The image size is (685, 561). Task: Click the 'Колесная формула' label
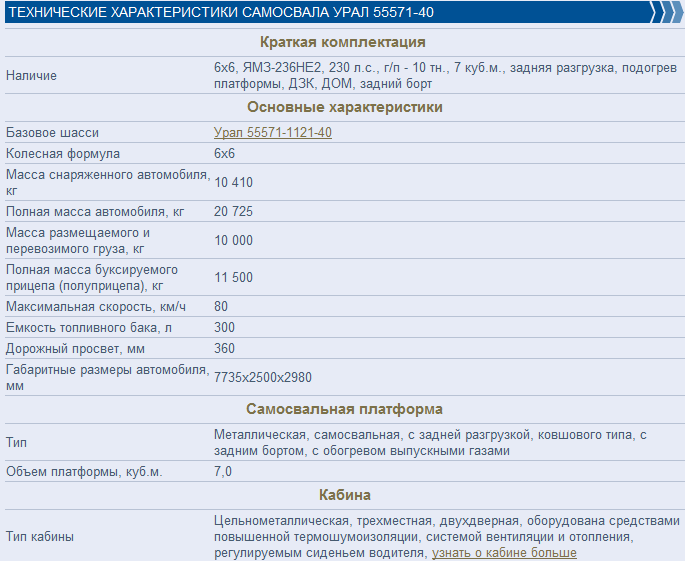[x=63, y=154]
